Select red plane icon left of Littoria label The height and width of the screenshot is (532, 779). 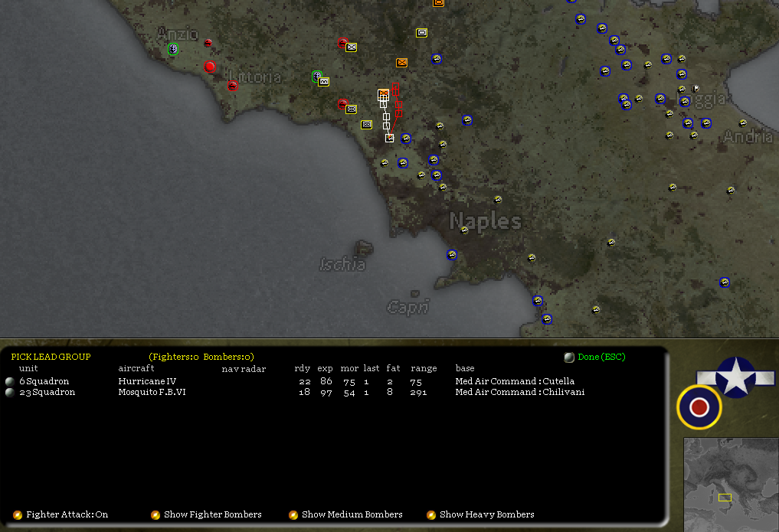click(233, 86)
